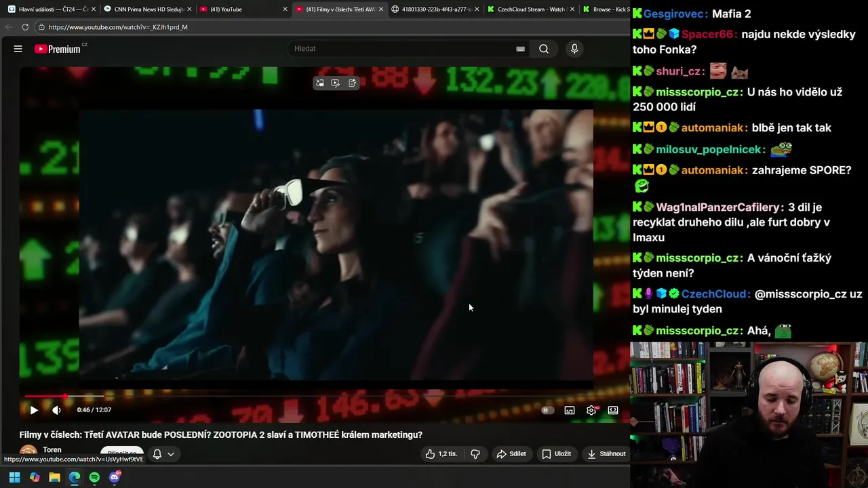Click the search magnifier button
This screenshot has width=868, height=488.
[544, 49]
